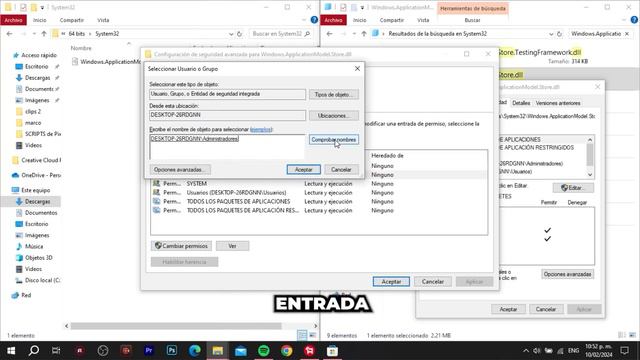Open Disco local (C:) in sidebar
The image size is (640, 360).
pyautogui.click(x=38, y=280)
